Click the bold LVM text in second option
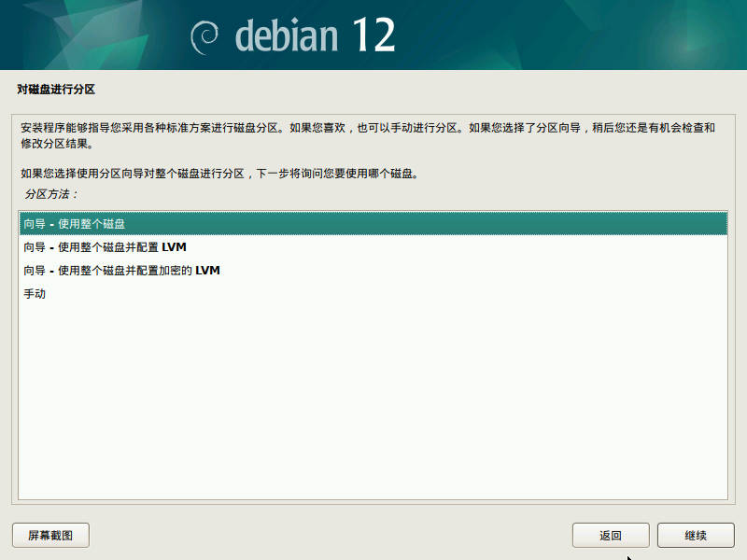The height and width of the screenshot is (560, 747). click(x=174, y=246)
